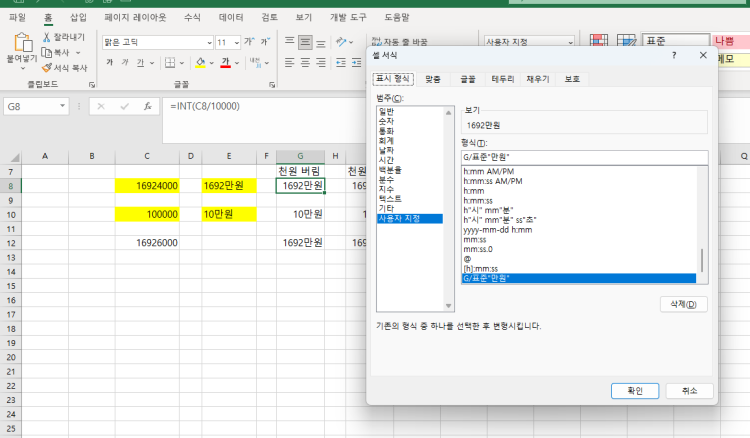Image resolution: width=750 pixels, height=438 pixels.
Task: Click the 형식 text input field
Action: pyautogui.click(x=584, y=156)
